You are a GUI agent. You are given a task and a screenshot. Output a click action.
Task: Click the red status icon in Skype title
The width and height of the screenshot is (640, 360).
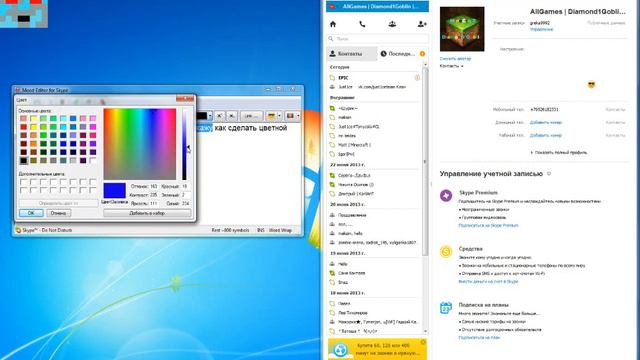click(x=332, y=7)
